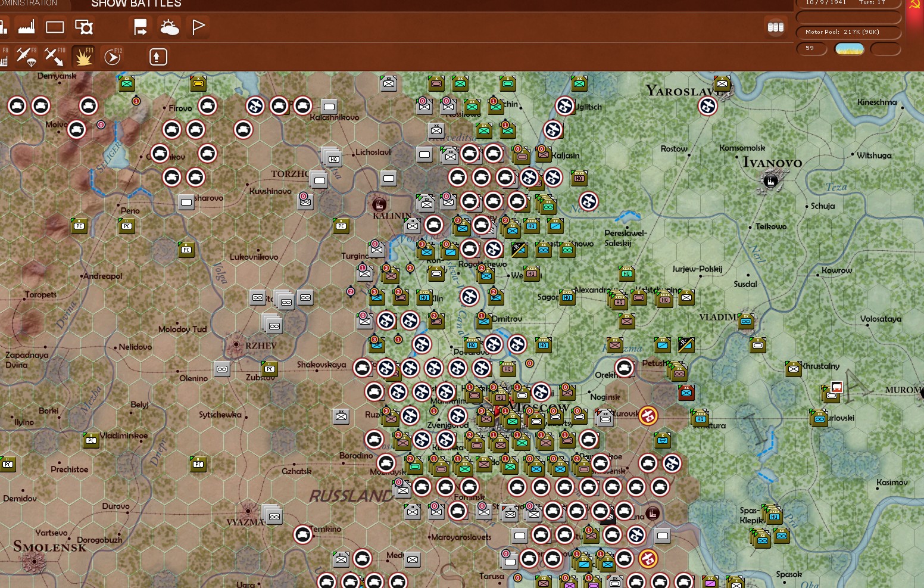This screenshot has height=588, width=924.
Task: Click the value 59 box
Action: (811, 48)
